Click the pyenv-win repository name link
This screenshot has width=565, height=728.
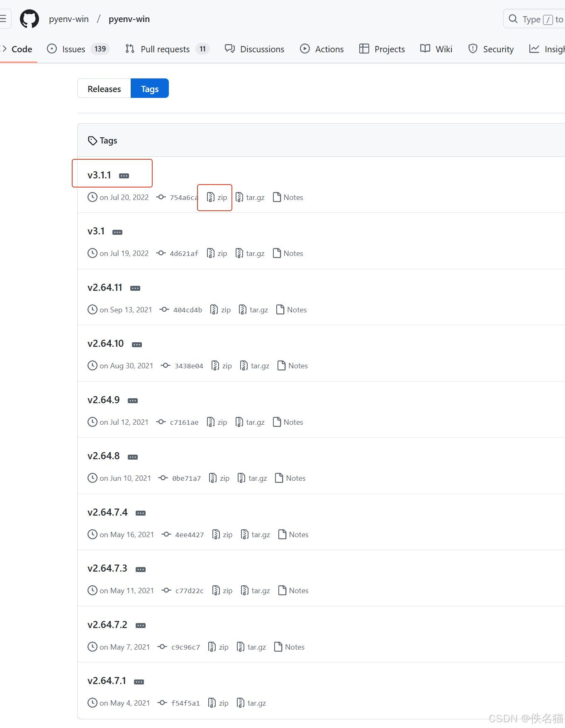pyautogui.click(x=129, y=19)
